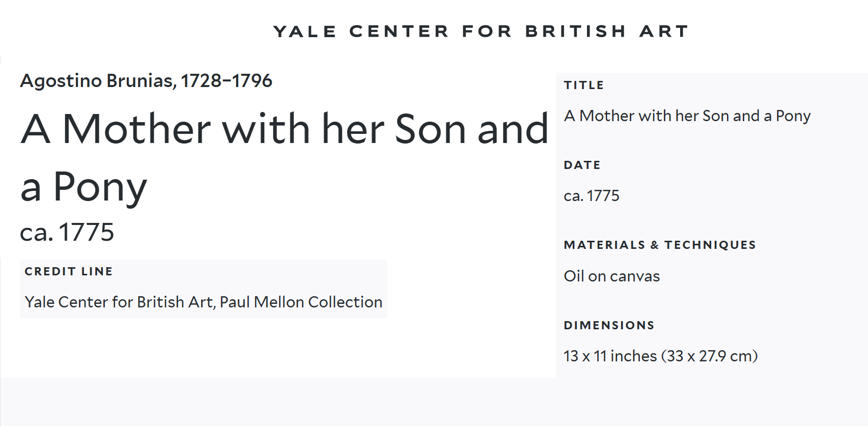Click the metric 33 x 27.9 cm measurement

[710, 356]
